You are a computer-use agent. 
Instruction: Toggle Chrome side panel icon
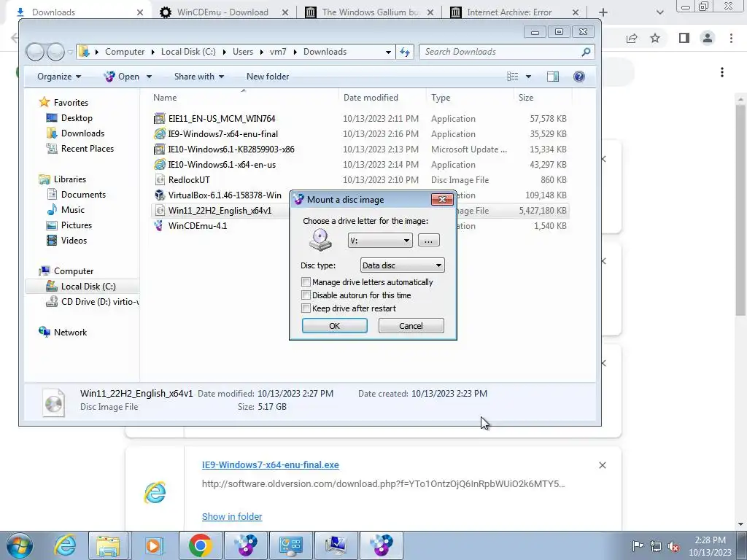(x=684, y=38)
